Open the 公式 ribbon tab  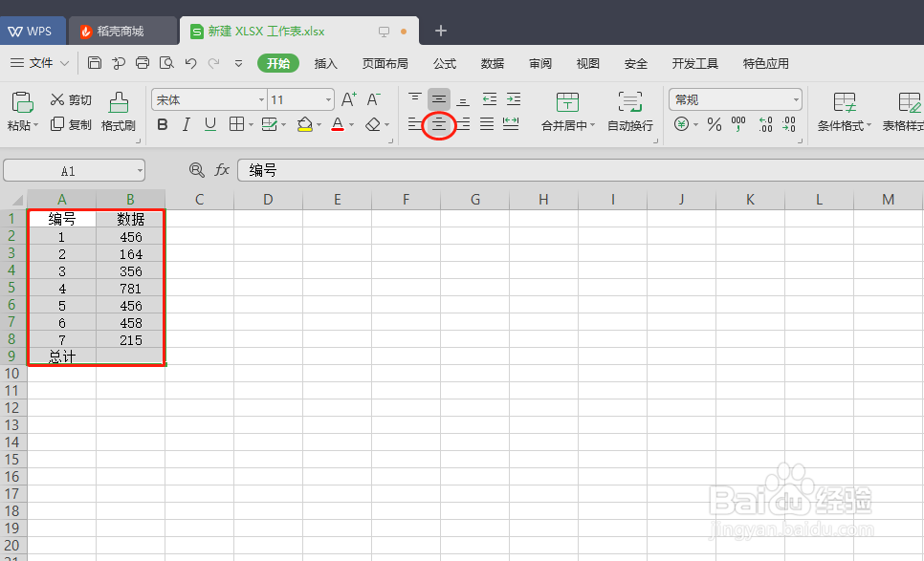[445, 64]
